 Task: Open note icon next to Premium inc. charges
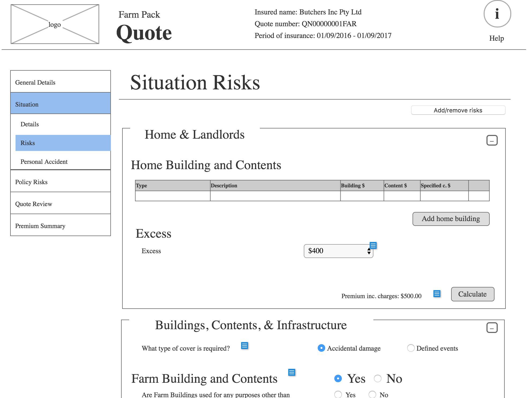437,294
